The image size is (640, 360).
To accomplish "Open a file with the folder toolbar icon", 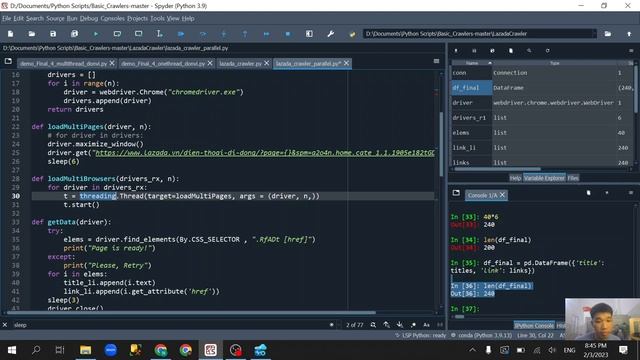I will 31,34.
